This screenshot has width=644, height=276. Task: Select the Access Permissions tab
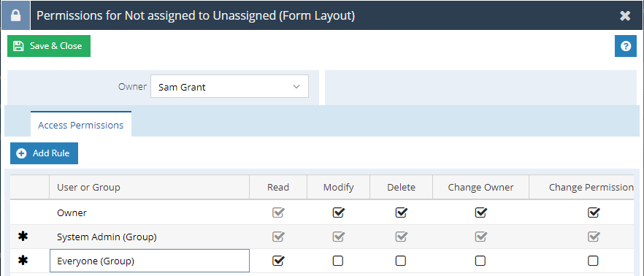click(81, 124)
